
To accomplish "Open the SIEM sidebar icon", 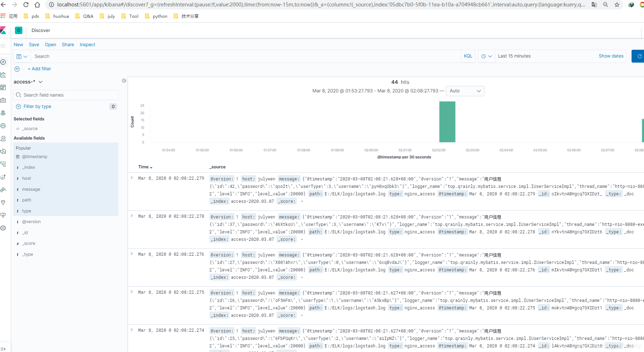I will (3, 190).
